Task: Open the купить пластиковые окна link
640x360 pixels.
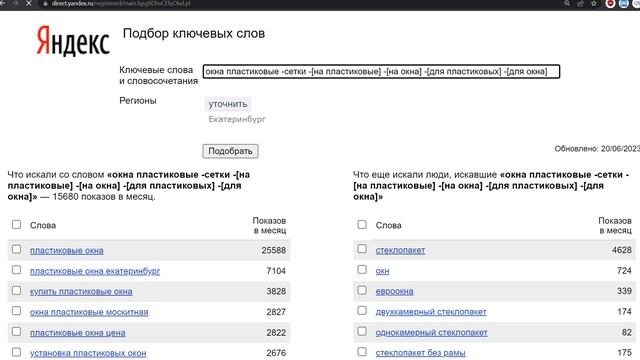Action: coord(81,291)
